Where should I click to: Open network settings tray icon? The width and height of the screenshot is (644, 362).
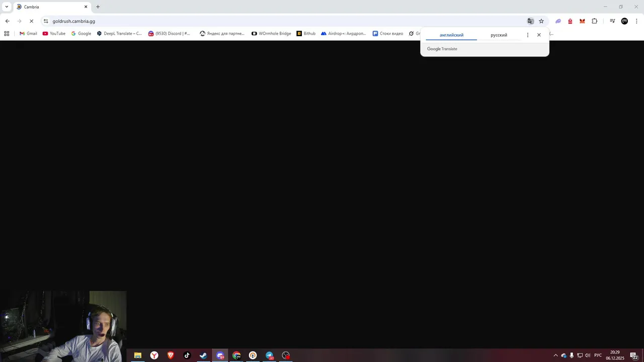point(580,355)
